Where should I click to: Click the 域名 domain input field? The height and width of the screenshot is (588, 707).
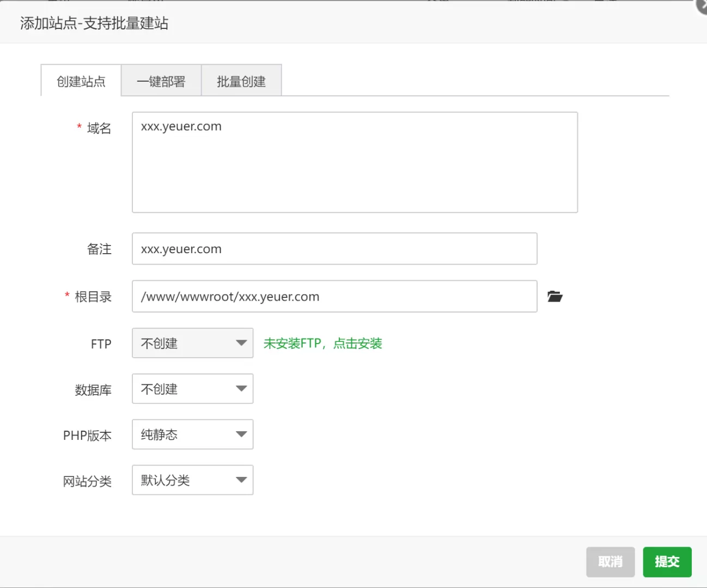click(x=355, y=162)
